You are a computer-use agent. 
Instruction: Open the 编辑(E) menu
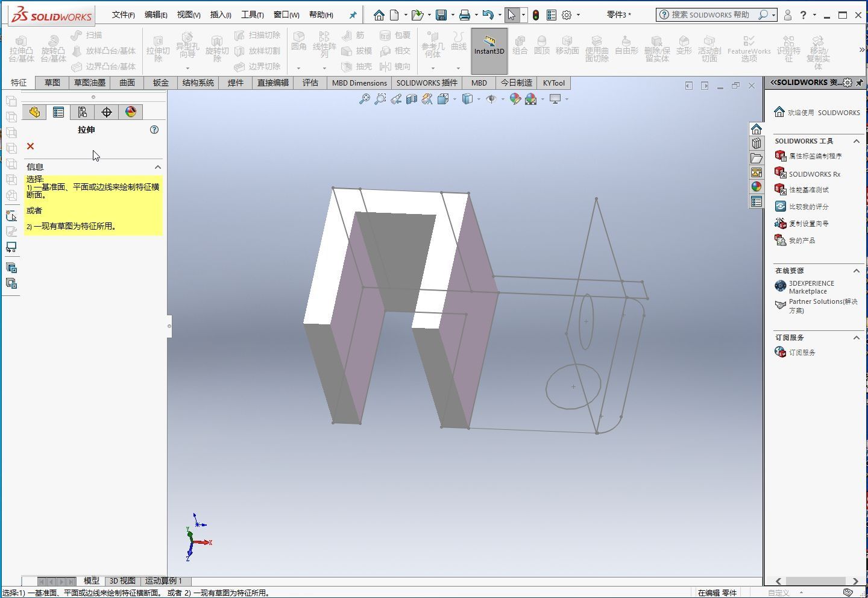(x=156, y=14)
